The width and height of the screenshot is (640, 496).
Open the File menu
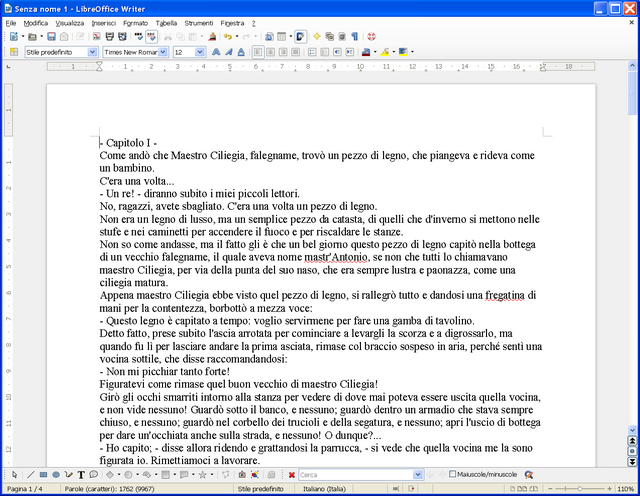[11, 23]
